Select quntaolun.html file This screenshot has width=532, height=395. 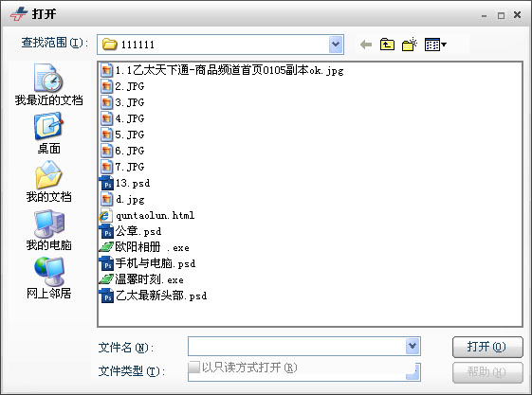pos(147,215)
